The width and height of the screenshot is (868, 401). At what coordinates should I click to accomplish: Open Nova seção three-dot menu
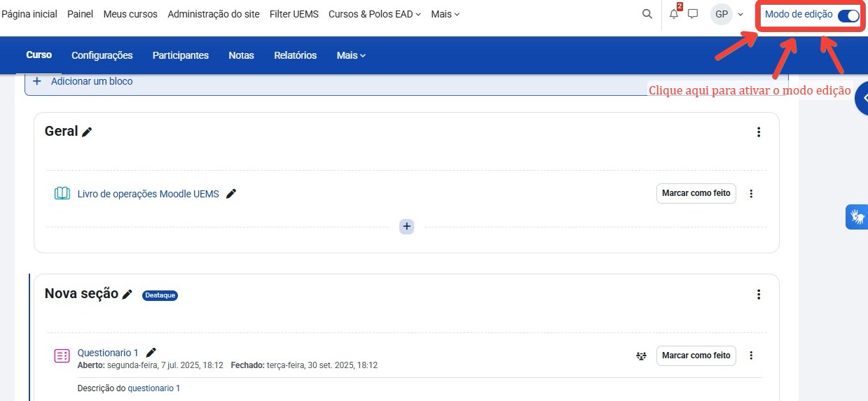click(x=758, y=295)
